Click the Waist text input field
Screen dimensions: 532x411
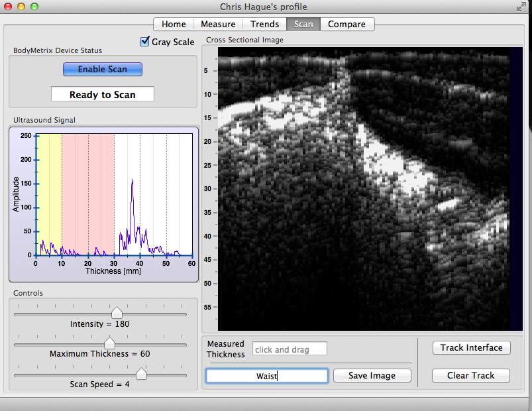267,376
